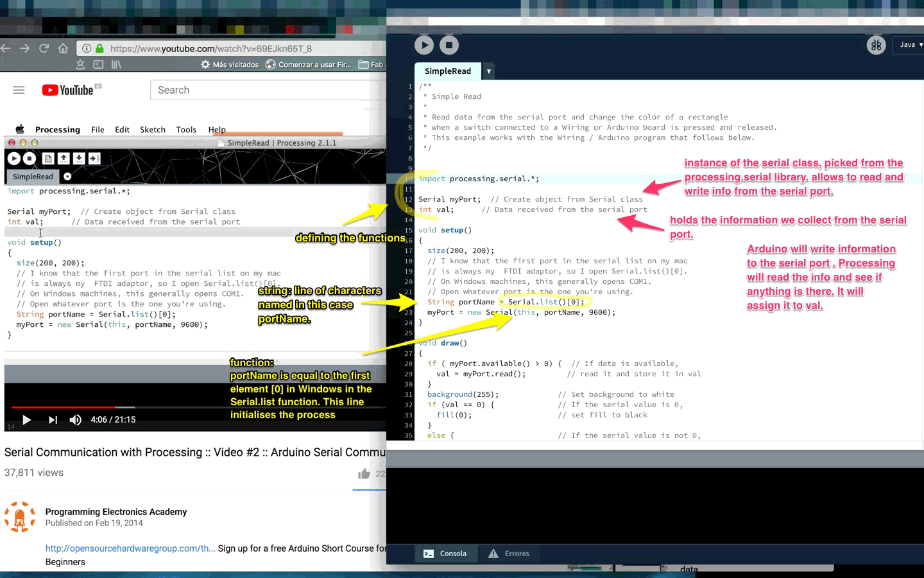924x578 pixels.
Task: Click the green secure padlock icon
Action: 99,48
